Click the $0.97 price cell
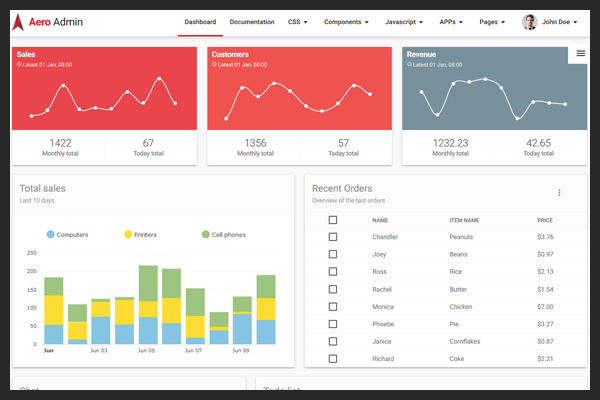This screenshot has width=600, height=400. [x=545, y=254]
